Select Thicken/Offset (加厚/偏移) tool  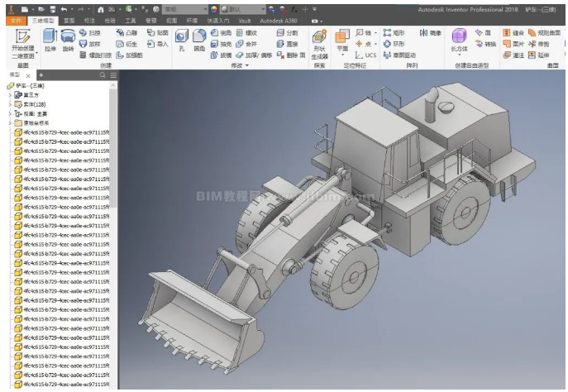pyautogui.click(x=254, y=55)
